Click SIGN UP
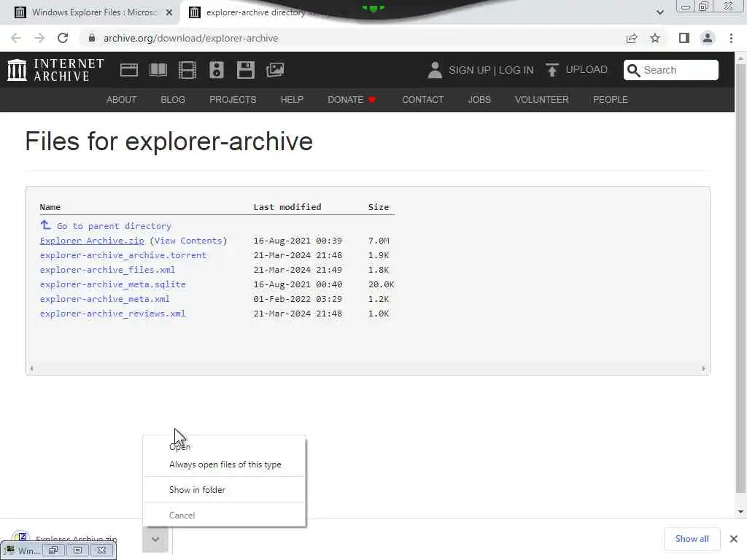747x560 pixels. coord(469,70)
